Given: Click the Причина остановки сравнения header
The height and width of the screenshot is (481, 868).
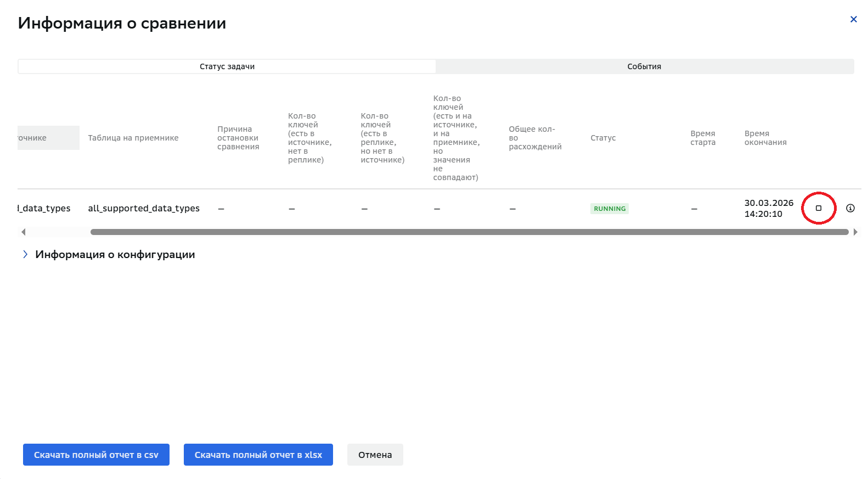Looking at the screenshot, I should pos(238,138).
